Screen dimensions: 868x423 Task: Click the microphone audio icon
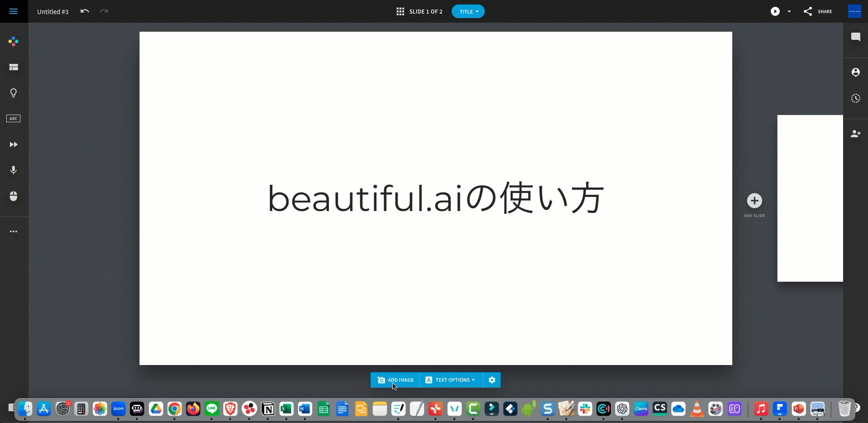[14, 170]
